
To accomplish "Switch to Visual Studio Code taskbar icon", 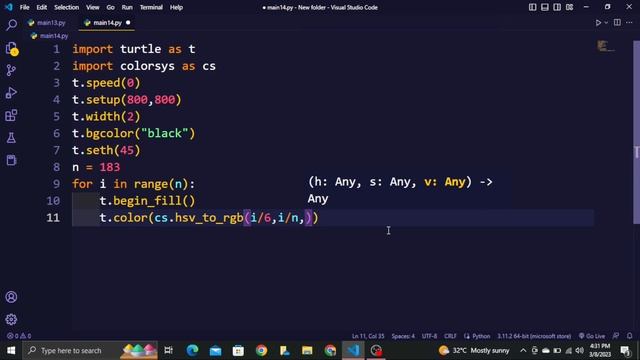I will click(353, 350).
